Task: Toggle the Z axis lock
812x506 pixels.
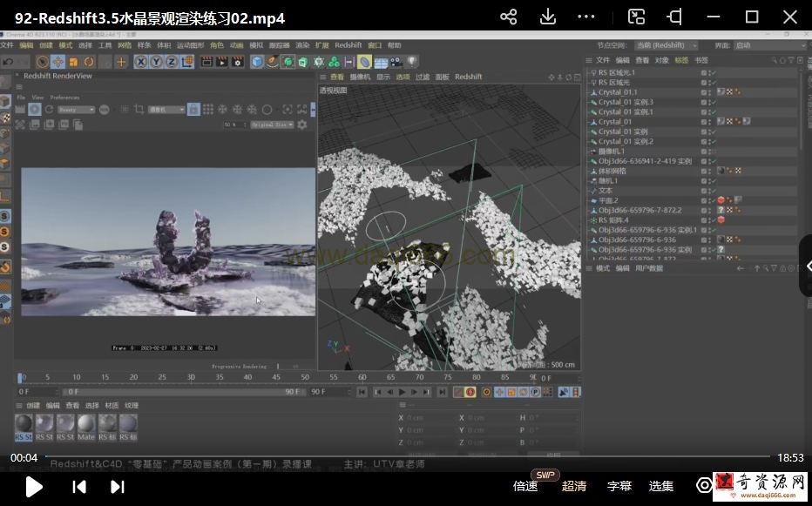Action: pos(172,62)
